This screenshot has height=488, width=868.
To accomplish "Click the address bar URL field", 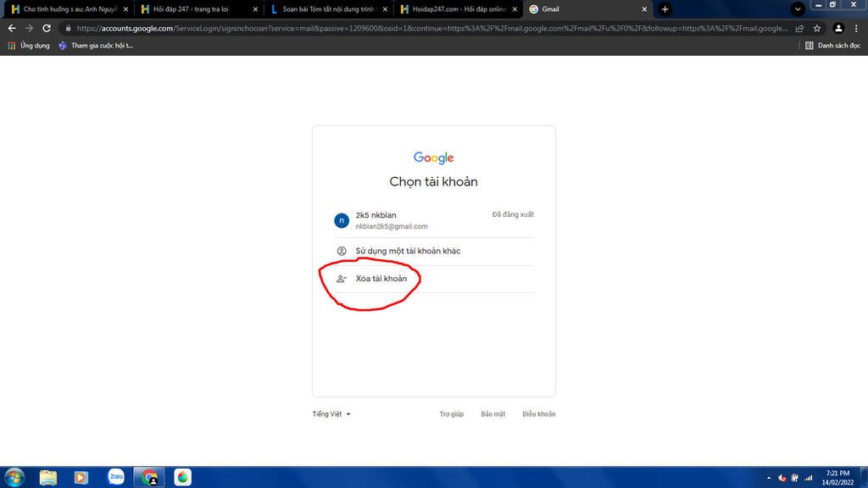I will click(x=431, y=28).
